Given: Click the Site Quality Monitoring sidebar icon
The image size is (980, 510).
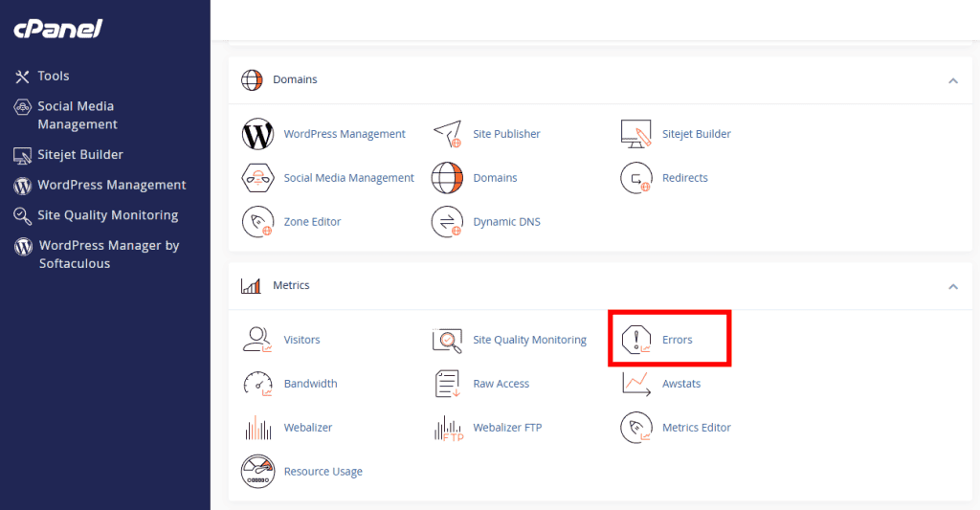Looking at the screenshot, I should [x=22, y=216].
